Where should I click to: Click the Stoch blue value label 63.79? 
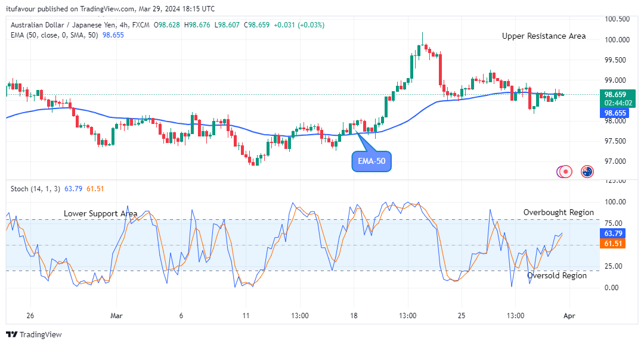[613, 234]
